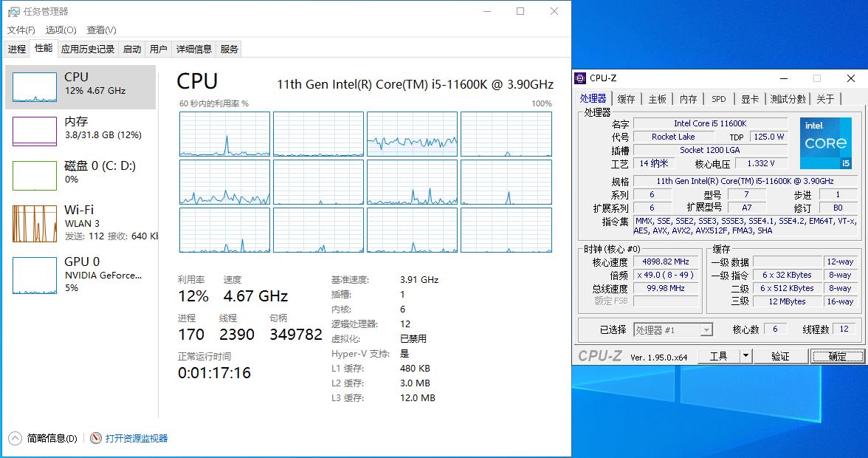This screenshot has width=868, height=458.
Task: Select the 磁盘 0 graph thumbnail
Action: click(34, 176)
